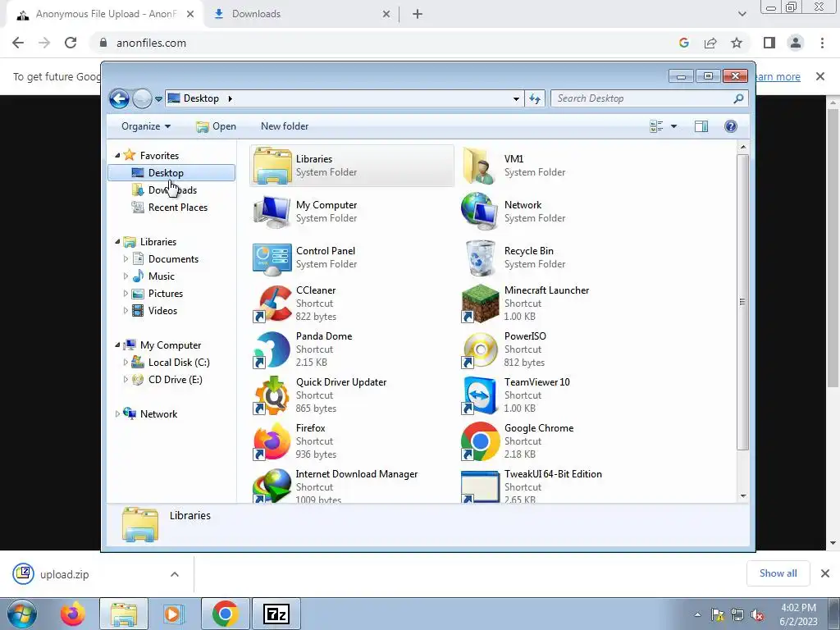Viewport: 840px width, 630px height.
Task: Open a new Chrome tab
Action: [418, 14]
